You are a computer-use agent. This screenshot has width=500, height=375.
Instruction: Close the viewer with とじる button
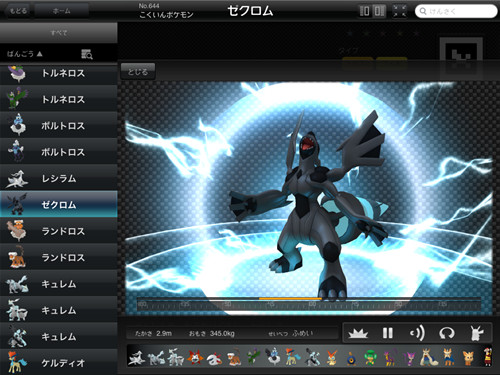click(x=138, y=71)
